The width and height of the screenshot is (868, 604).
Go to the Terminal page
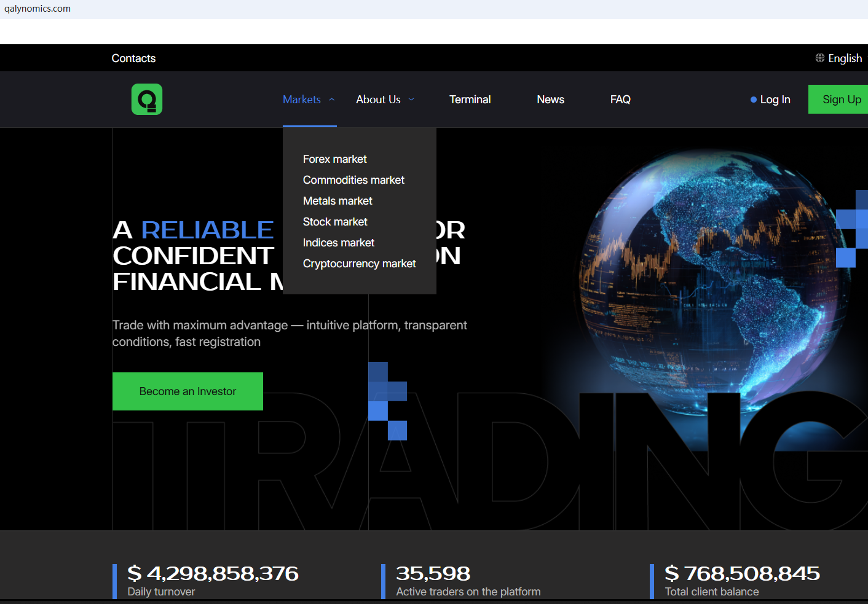click(x=470, y=100)
